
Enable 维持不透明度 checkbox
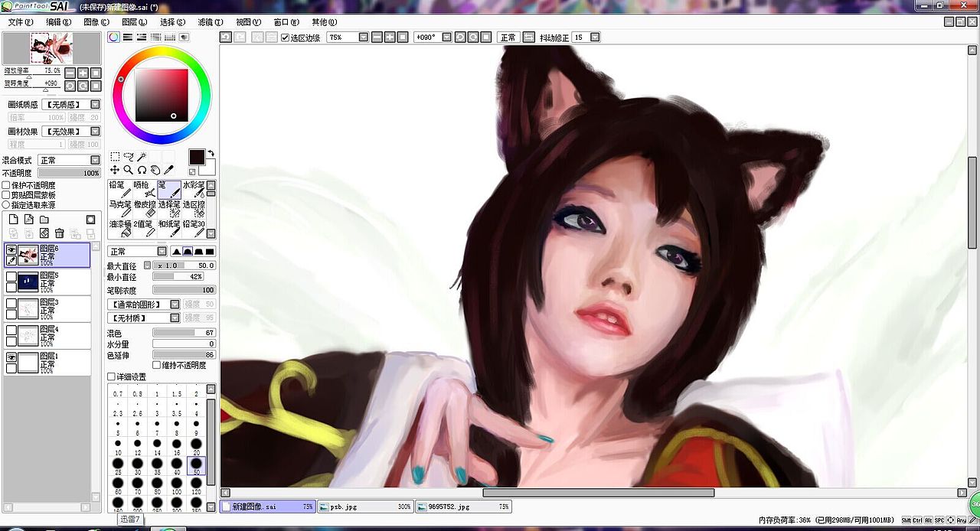(x=157, y=365)
